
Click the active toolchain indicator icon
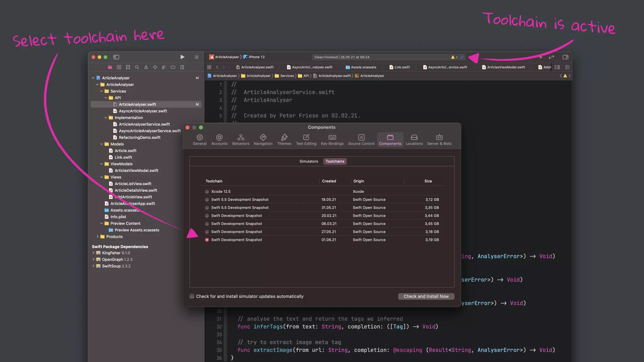(x=462, y=57)
